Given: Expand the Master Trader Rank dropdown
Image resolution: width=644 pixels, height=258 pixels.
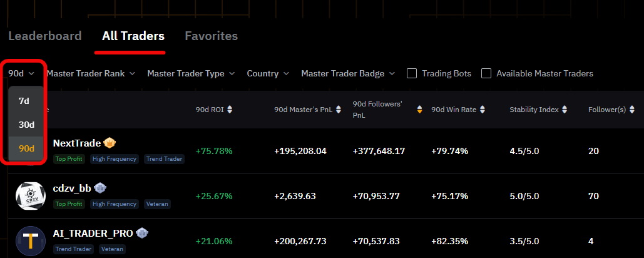Looking at the screenshot, I should coord(91,73).
